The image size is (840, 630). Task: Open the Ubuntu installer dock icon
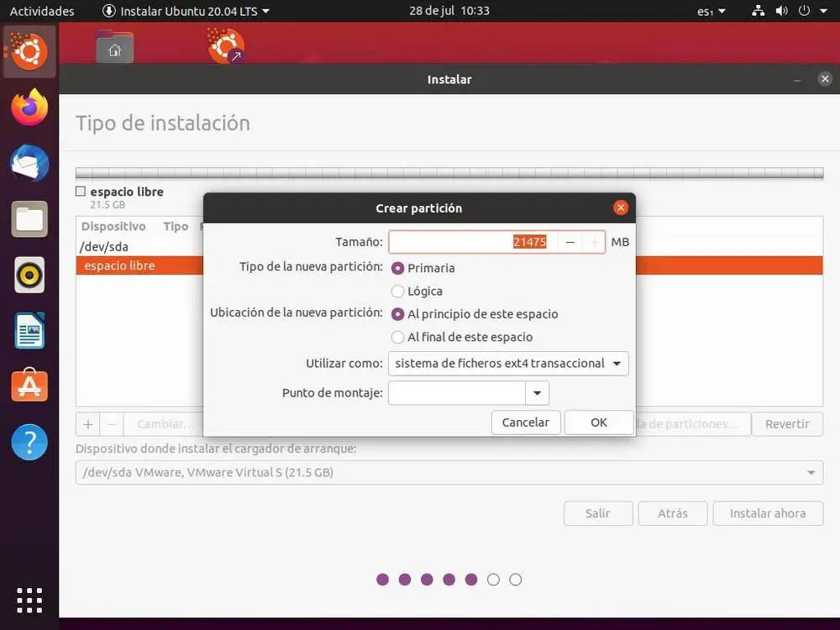(x=29, y=51)
